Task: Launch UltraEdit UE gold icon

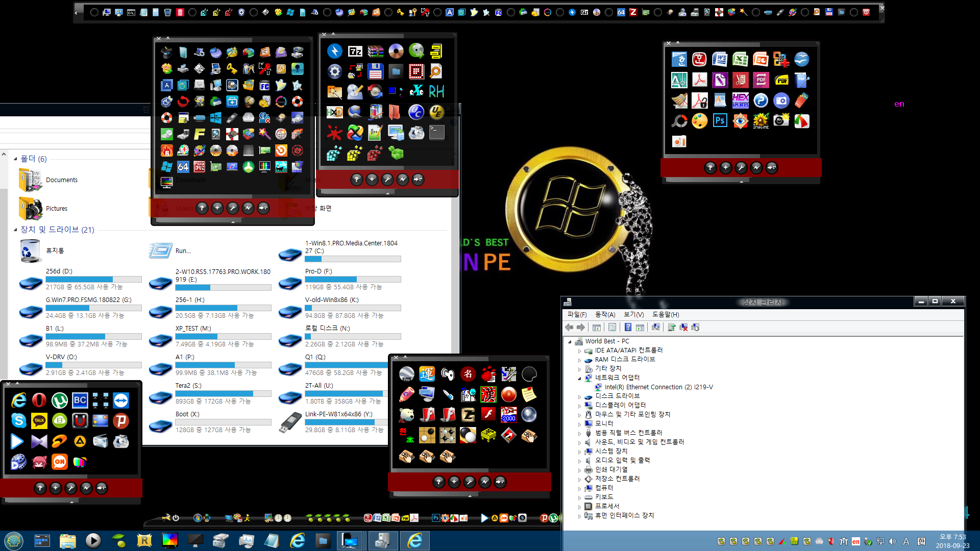Action: tap(436, 112)
